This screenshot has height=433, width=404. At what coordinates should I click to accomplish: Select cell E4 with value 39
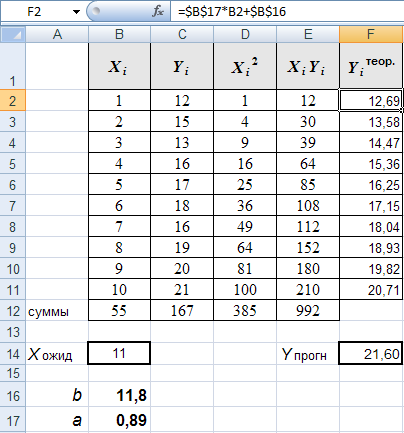[x=308, y=143]
